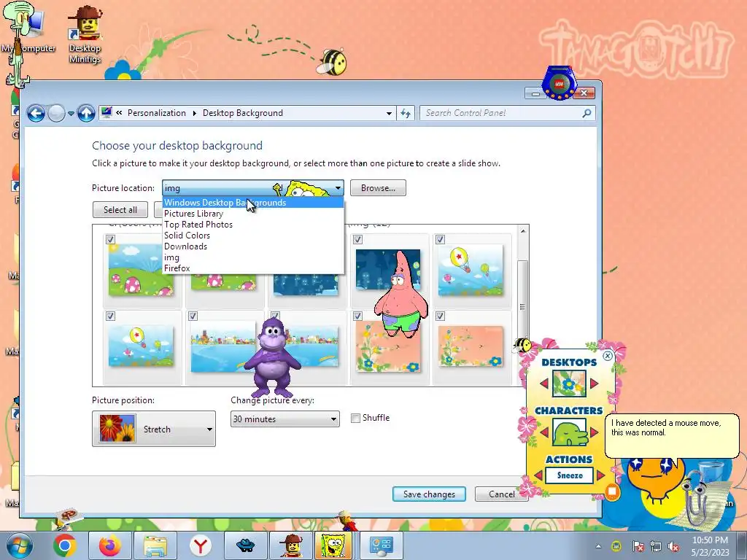Image resolution: width=747 pixels, height=560 pixels.
Task: Show hidden system tray icons
Action: click(x=598, y=546)
